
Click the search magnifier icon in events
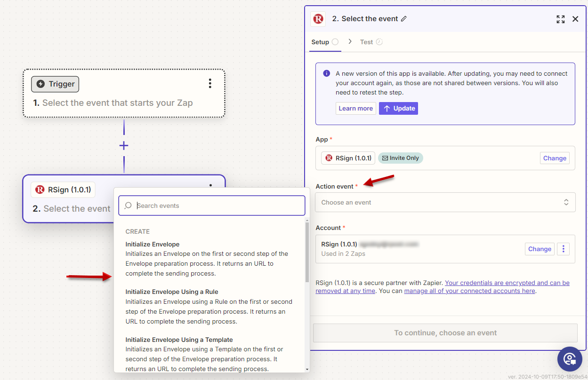128,206
